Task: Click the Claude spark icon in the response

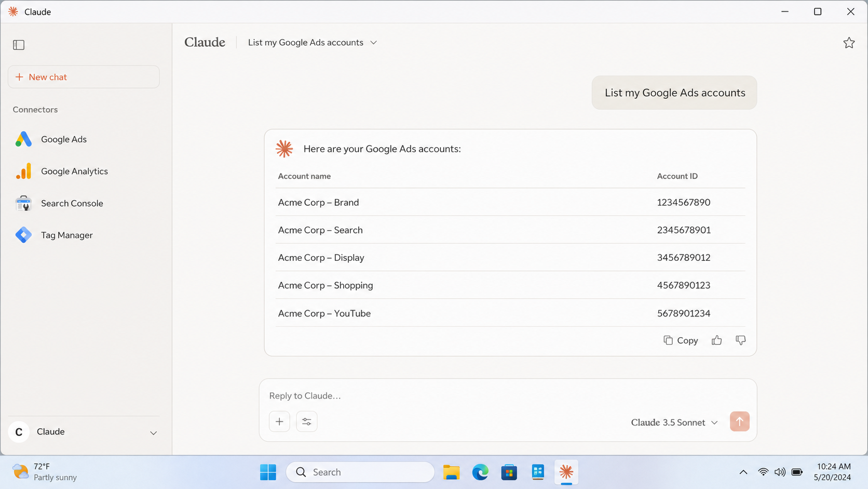Action: [284, 149]
